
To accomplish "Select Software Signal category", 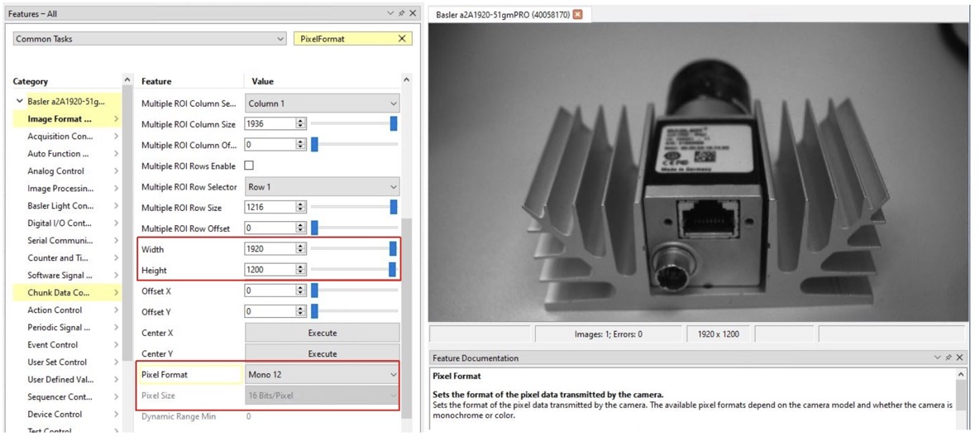I will pyautogui.click(x=60, y=275).
